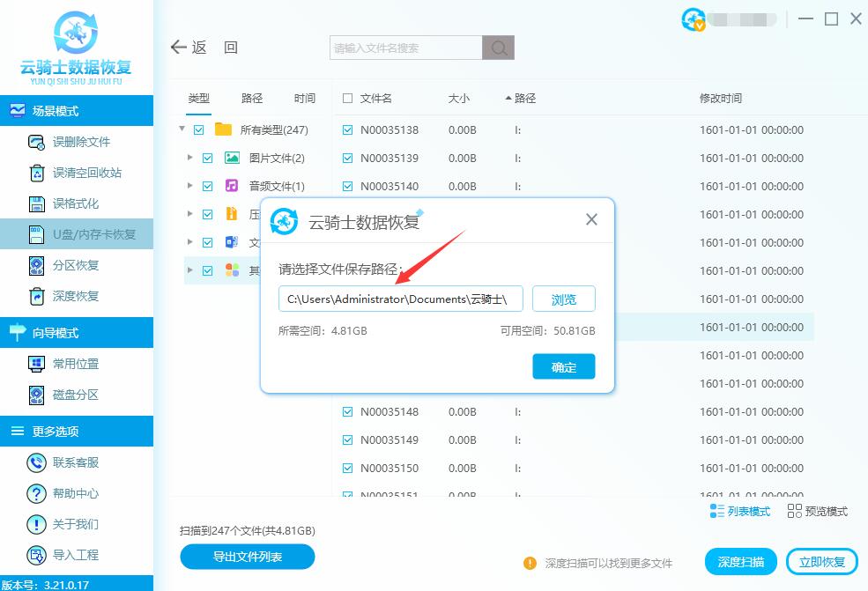
Task: Expand the other files tree node
Action: [x=189, y=270]
